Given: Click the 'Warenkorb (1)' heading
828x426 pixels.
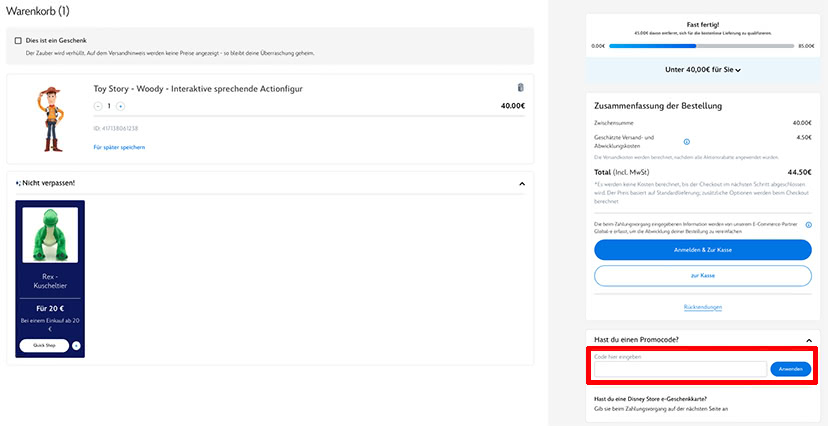Looking at the screenshot, I should (x=37, y=11).
